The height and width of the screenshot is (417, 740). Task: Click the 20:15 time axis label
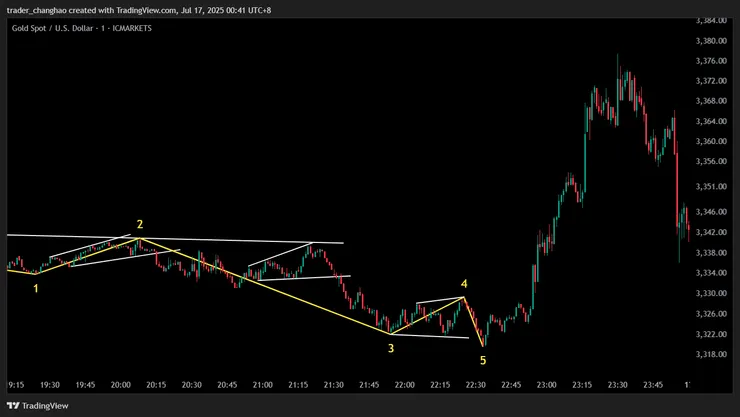[x=156, y=385]
